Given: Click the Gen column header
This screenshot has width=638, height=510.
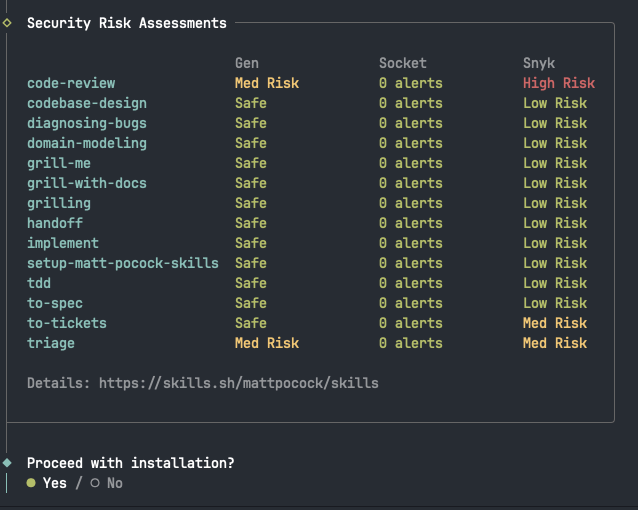Looking at the screenshot, I should point(247,63).
